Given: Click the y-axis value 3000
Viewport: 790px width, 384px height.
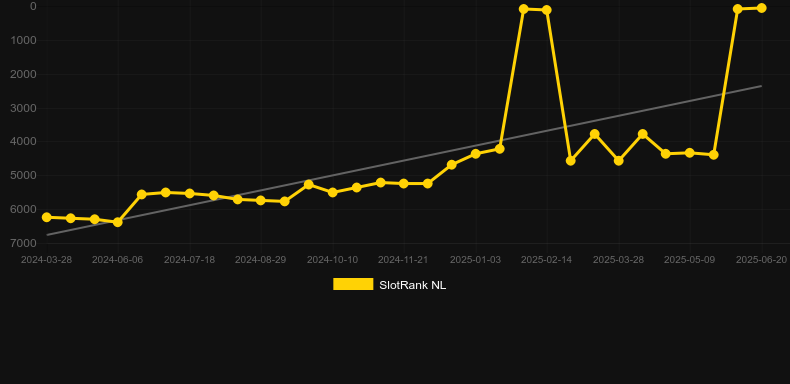Looking at the screenshot, I should pos(23,108).
